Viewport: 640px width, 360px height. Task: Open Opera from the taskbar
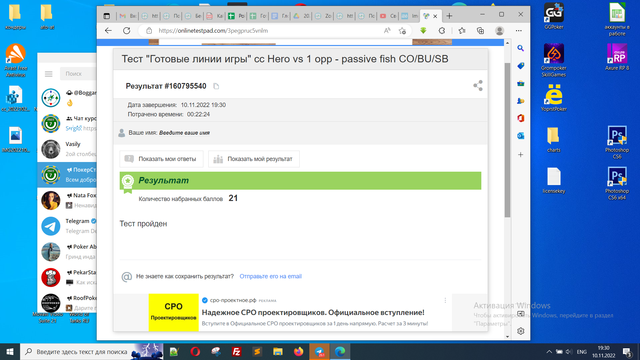(x=195, y=351)
